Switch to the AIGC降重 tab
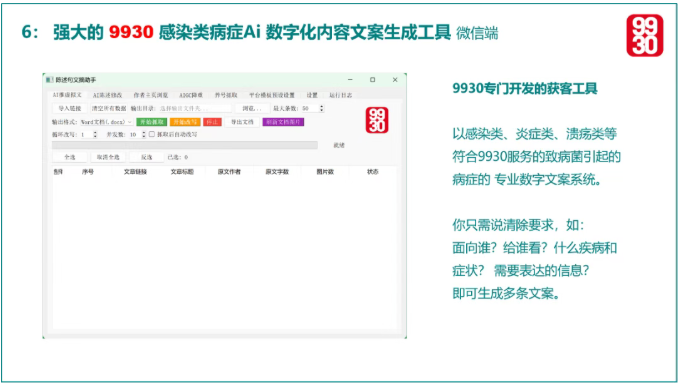This screenshot has width=680, height=385. coord(191,95)
